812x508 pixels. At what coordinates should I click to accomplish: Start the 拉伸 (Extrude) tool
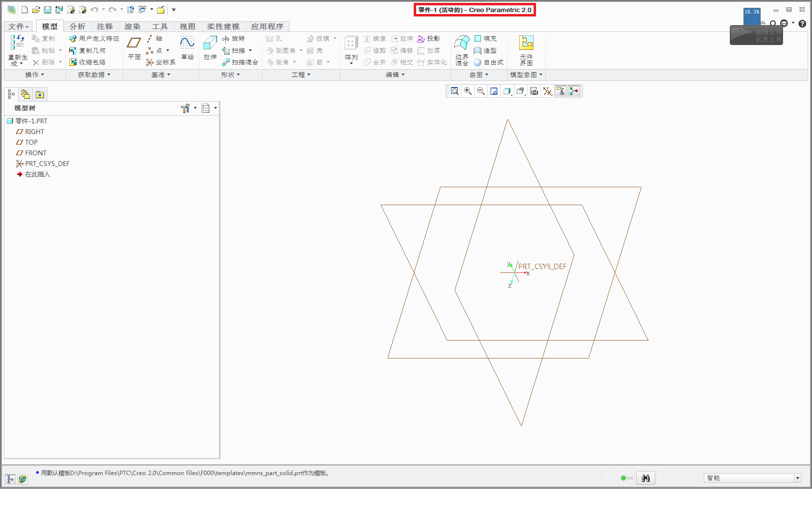pos(210,48)
